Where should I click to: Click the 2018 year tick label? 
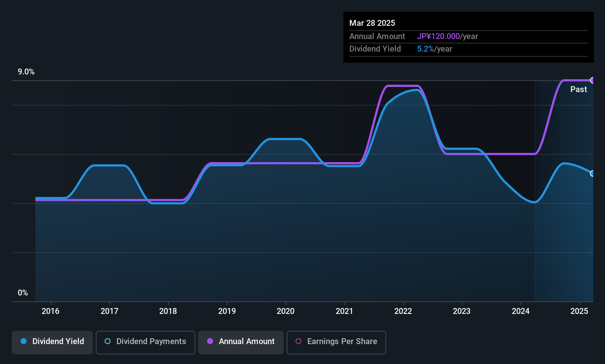click(168, 311)
